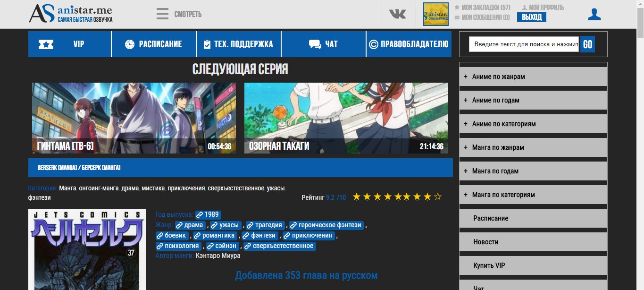
Task: Select the ужасы genre tag
Action: click(225, 225)
